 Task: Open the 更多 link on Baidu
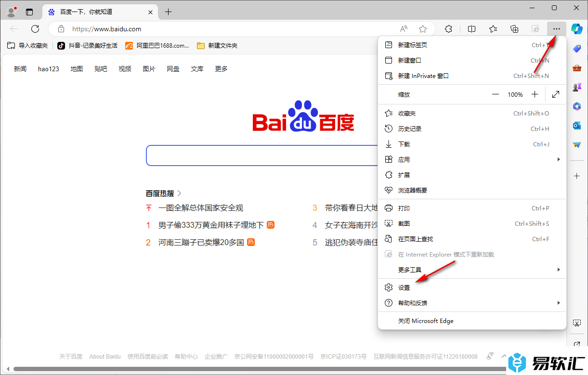(x=221, y=69)
